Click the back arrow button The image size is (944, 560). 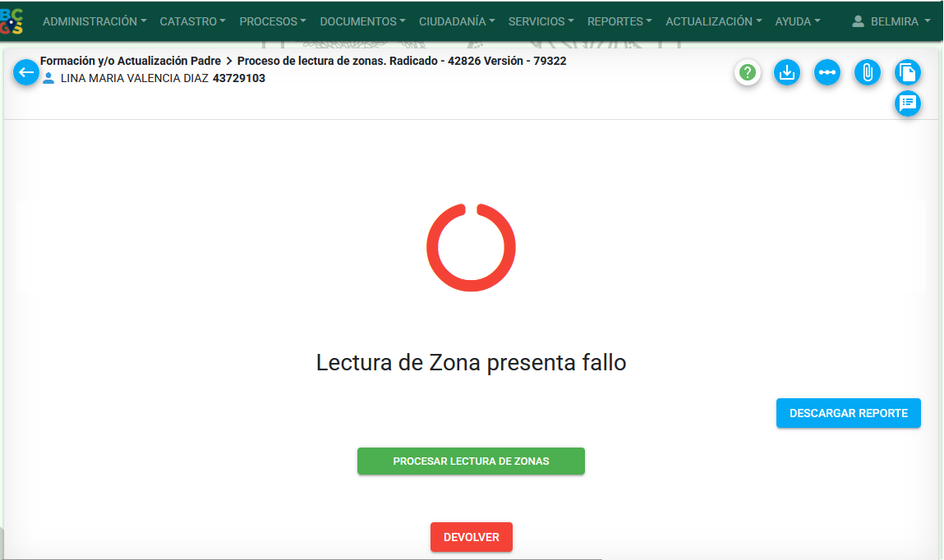click(x=26, y=72)
